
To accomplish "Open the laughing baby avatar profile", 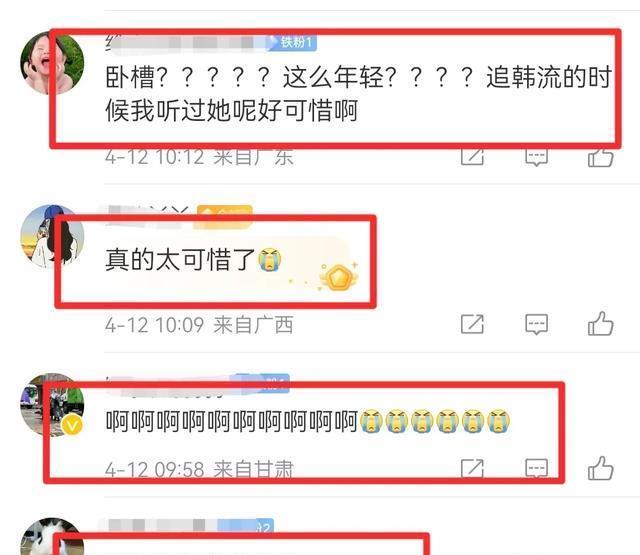I will 52,63.
